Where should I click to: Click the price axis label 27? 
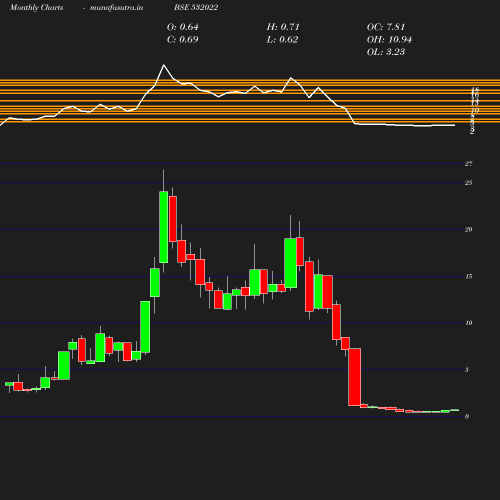[469, 164]
